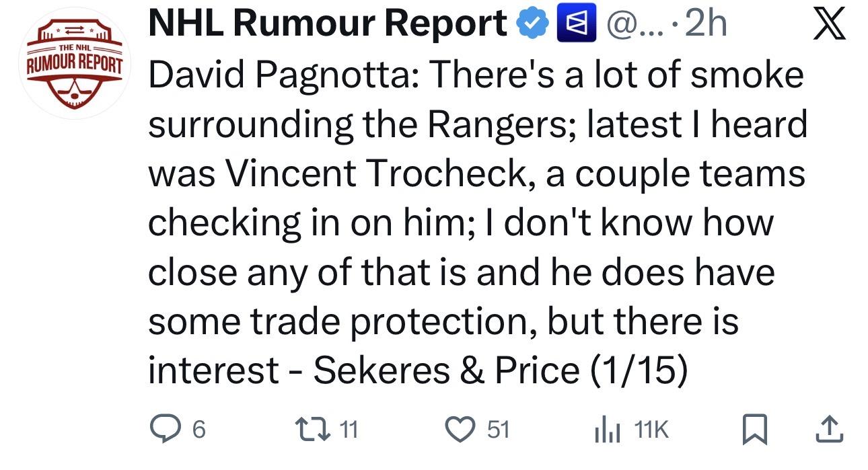Open the NHL Rumour Report profile avatar
Image resolution: width=868 pixels, height=470 pixels.
pos(74,65)
